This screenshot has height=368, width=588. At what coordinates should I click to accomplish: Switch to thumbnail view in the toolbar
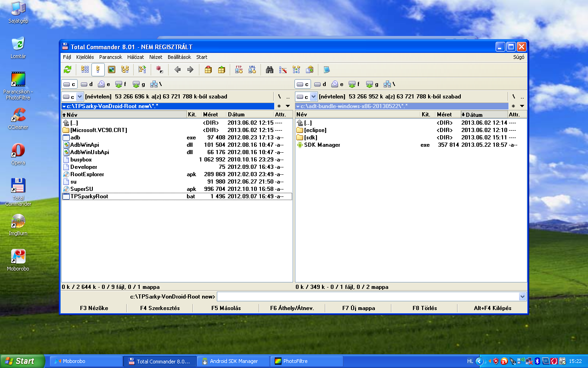111,69
